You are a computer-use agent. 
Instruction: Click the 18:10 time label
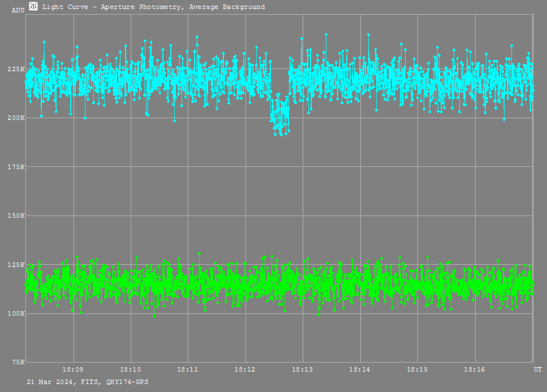[131, 369]
